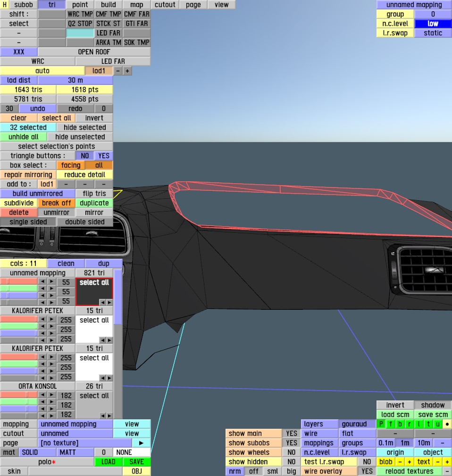Open the view tab

(x=221, y=5)
